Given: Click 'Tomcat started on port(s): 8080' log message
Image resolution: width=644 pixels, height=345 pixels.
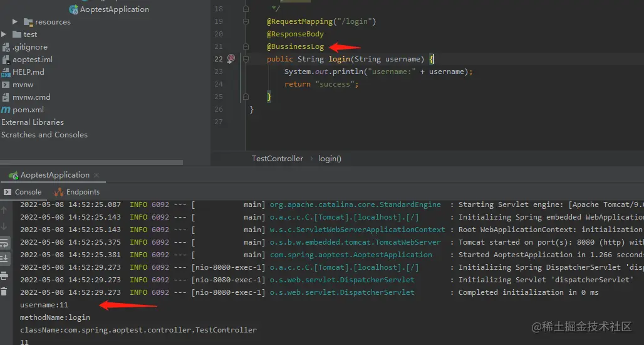Looking at the screenshot, I should coord(551,242).
